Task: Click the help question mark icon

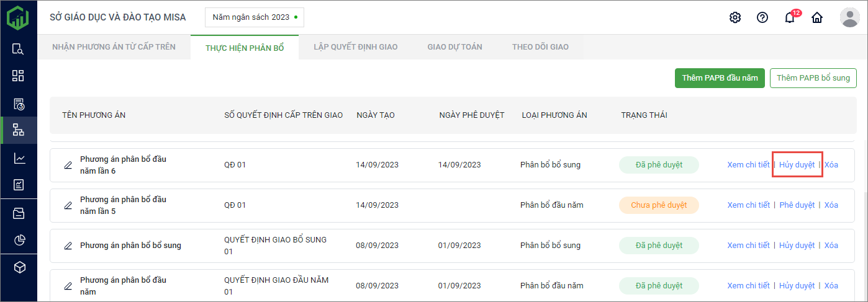Action: click(762, 17)
